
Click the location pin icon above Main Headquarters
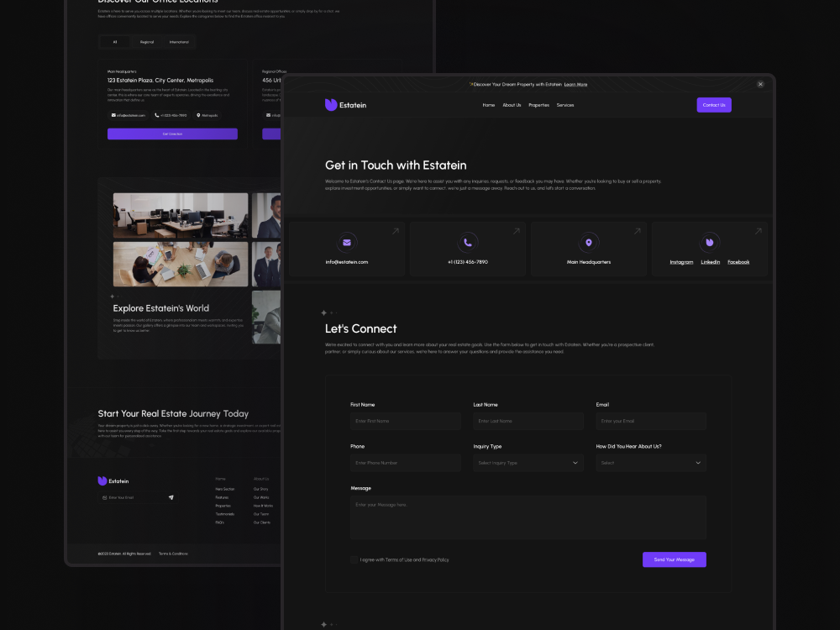coord(589,243)
